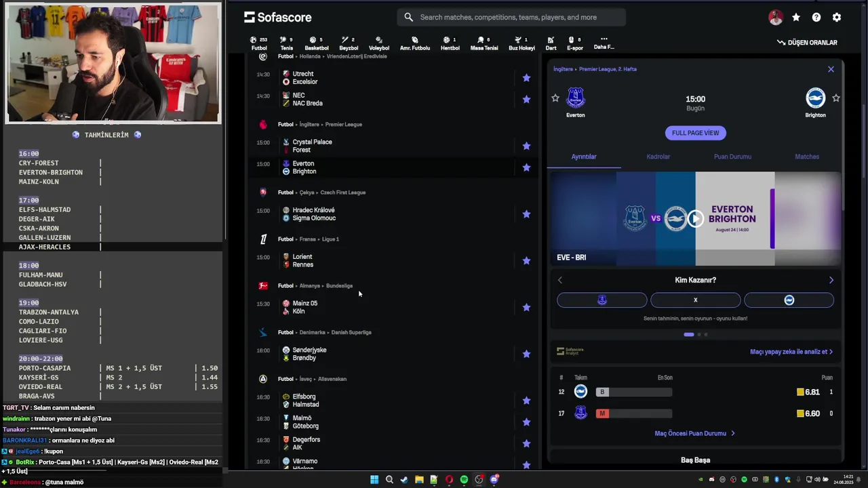The width and height of the screenshot is (868, 488).
Task: Toggle favorite star for NEC - NAC Breda
Action: (x=526, y=100)
